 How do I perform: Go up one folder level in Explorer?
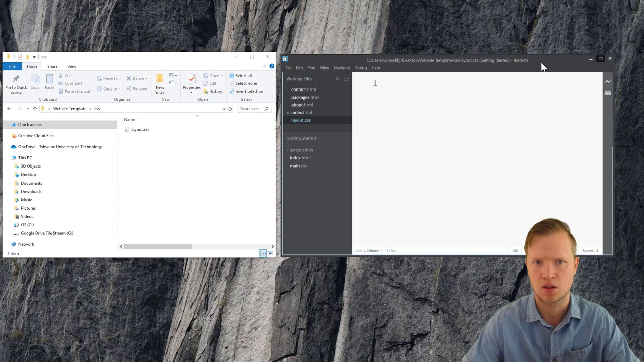click(35, 109)
